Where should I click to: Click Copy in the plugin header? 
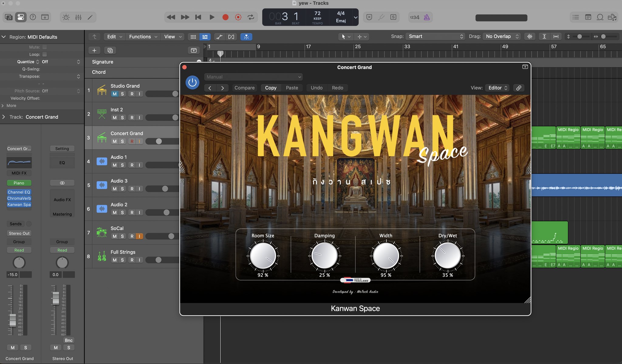(271, 88)
